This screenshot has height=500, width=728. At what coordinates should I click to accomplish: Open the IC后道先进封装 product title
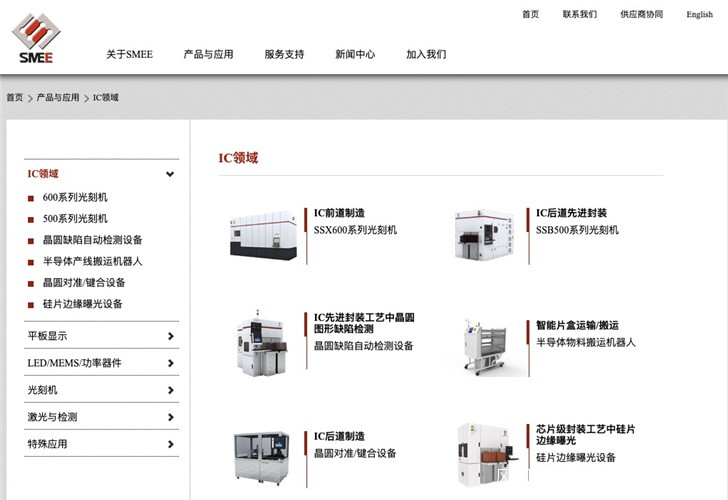pos(572,213)
